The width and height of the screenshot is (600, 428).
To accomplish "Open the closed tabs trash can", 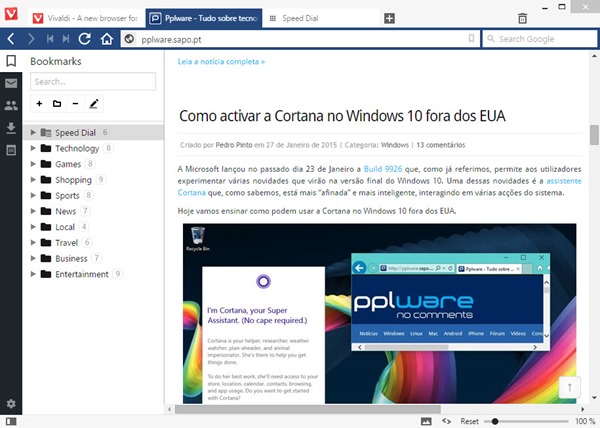I will click(x=522, y=18).
